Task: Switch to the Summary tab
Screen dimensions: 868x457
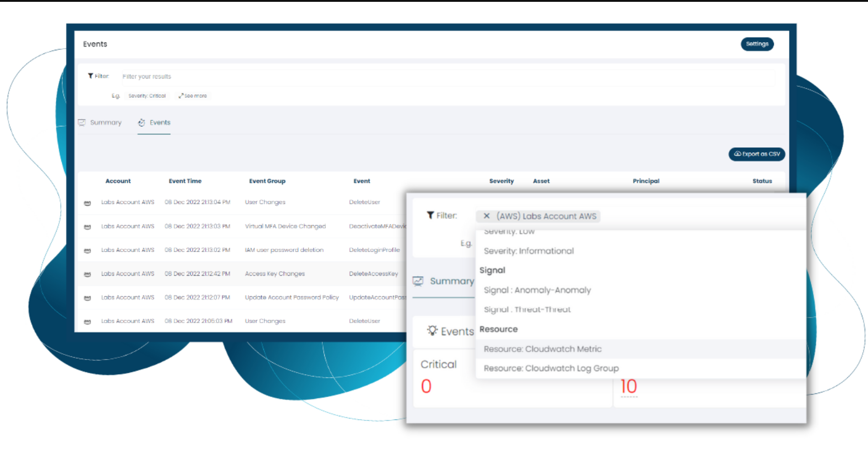Action: pyautogui.click(x=106, y=122)
